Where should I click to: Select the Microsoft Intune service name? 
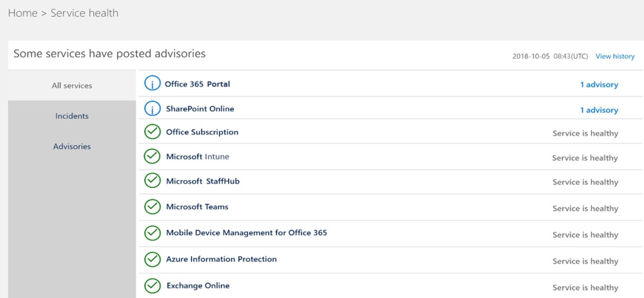point(197,156)
